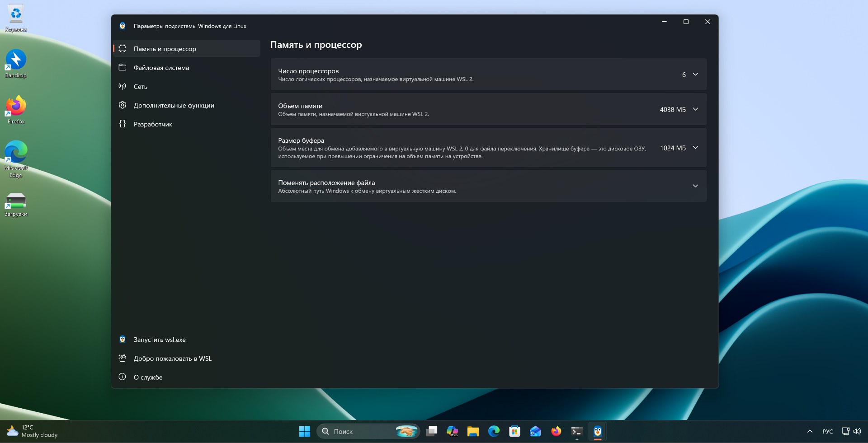Click the WSL penguin icon in the title bar
Viewport: 868px width, 443px height.
(123, 26)
